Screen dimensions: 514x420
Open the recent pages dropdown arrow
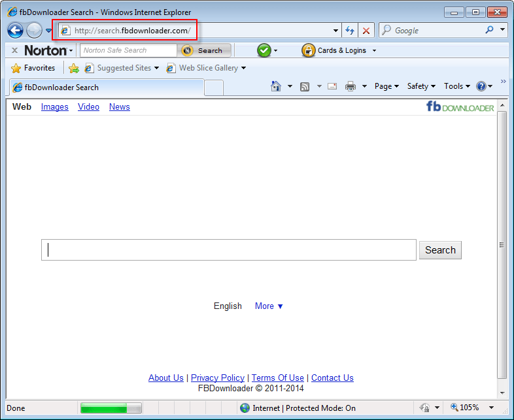click(x=48, y=31)
